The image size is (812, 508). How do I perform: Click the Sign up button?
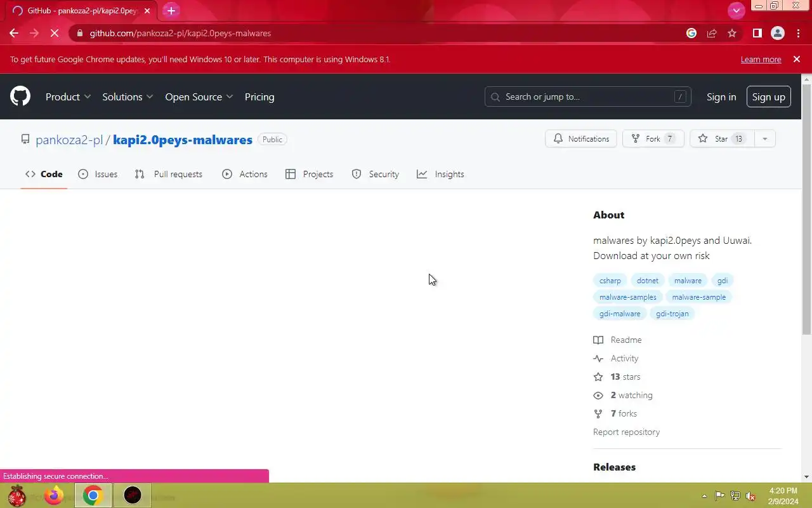point(768,97)
